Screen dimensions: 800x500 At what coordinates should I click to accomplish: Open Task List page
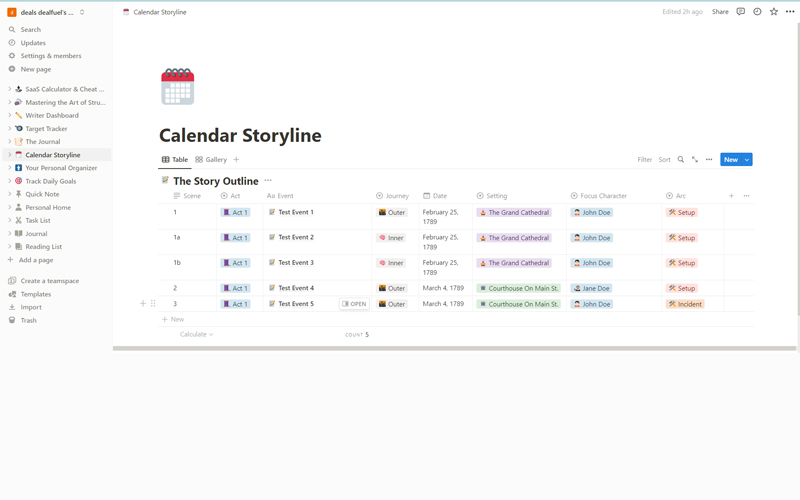pyautogui.click(x=38, y=220)
